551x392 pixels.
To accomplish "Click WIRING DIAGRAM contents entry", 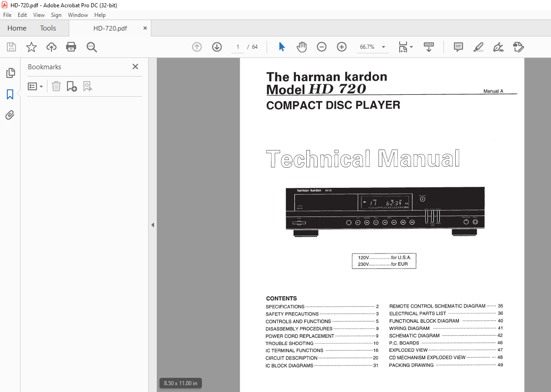I will pyautogui.click(x=446, y=328).
